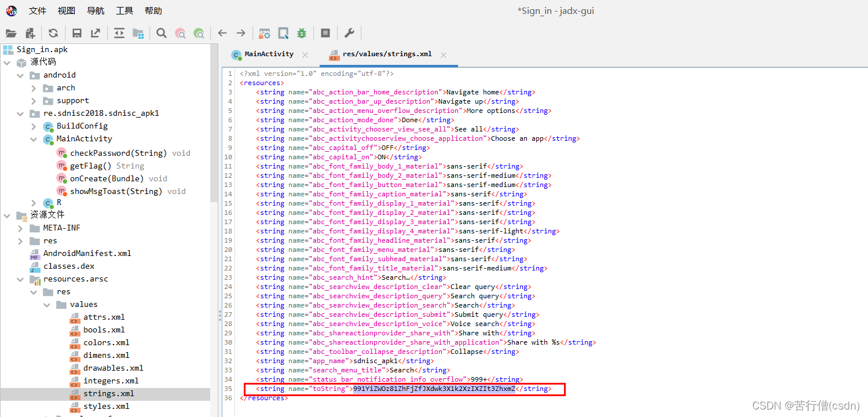The height and width of the screenshot is (417, 868).
Task: Collapse the values folder
Action: (46, 304)
